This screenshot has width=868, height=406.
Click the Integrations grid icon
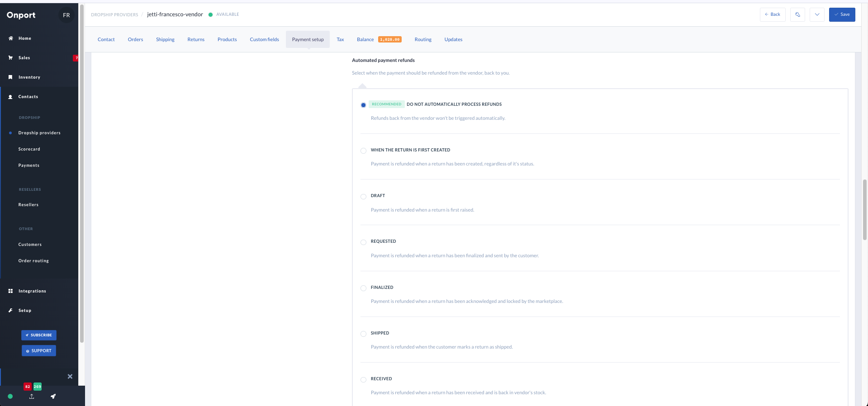pyautogui.click(x=10, y=291)
